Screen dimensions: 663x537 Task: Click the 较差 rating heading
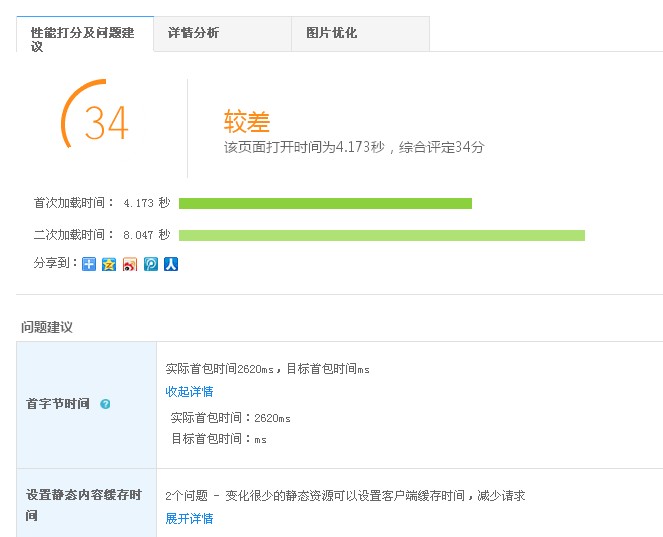coord(247,122)
